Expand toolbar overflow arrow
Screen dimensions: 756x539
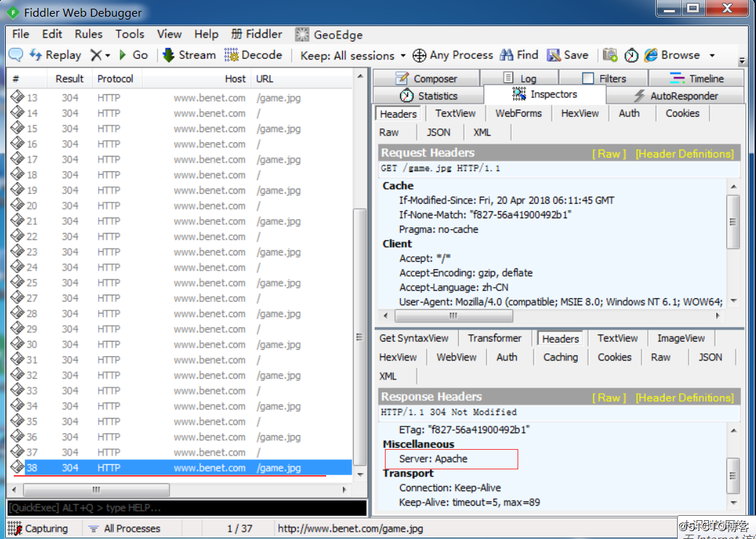(x=742, y=61)
